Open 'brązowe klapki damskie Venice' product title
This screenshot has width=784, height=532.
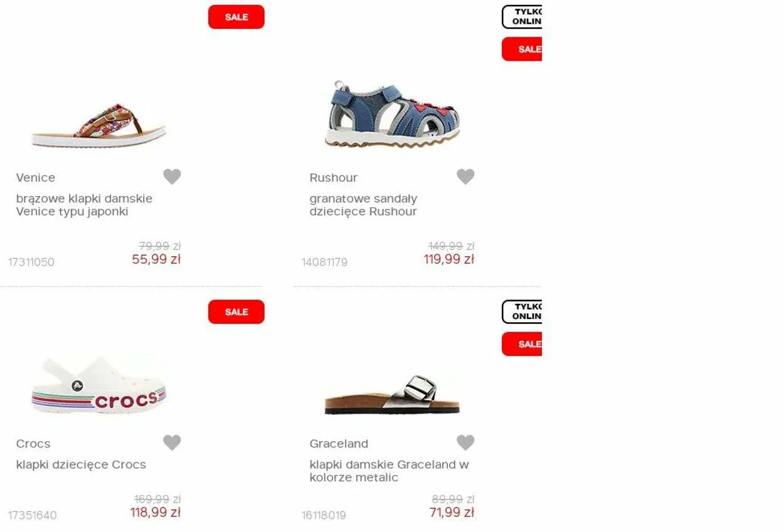[x=84, y=205]
